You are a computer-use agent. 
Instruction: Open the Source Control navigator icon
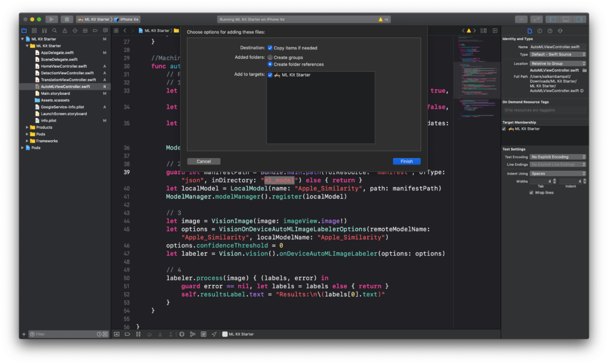[34, 31]
